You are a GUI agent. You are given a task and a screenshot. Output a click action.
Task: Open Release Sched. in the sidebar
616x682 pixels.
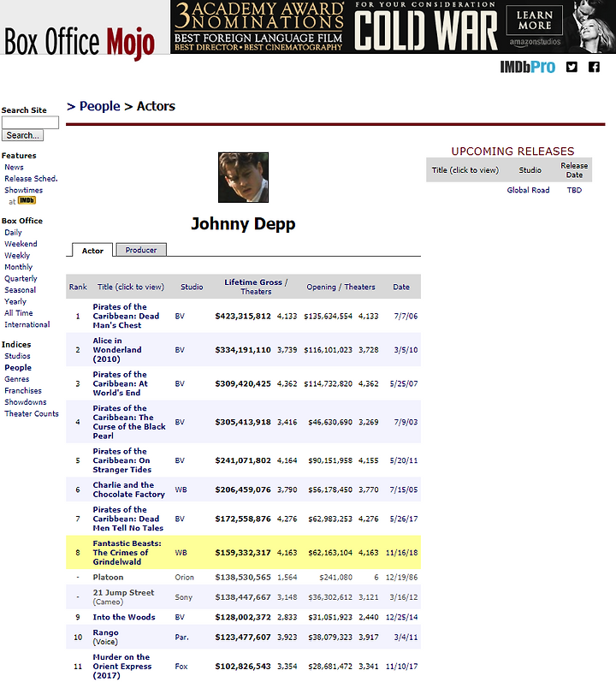pos(31,179)
